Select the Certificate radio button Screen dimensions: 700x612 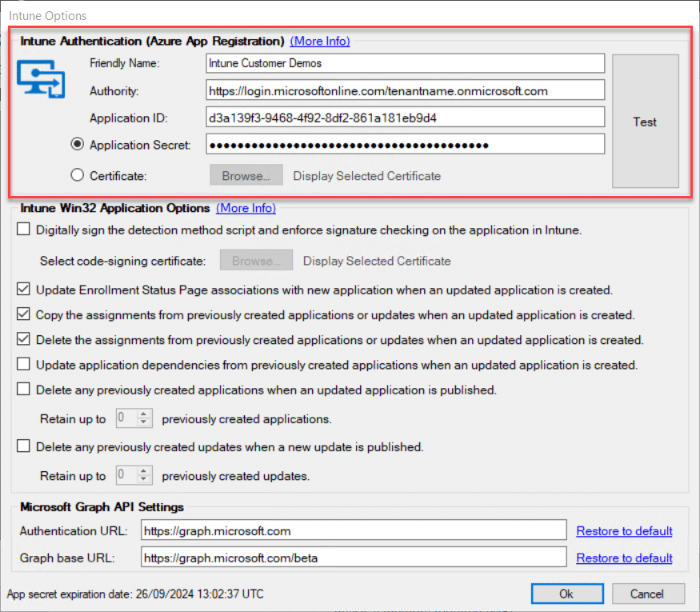click(78, 175)
